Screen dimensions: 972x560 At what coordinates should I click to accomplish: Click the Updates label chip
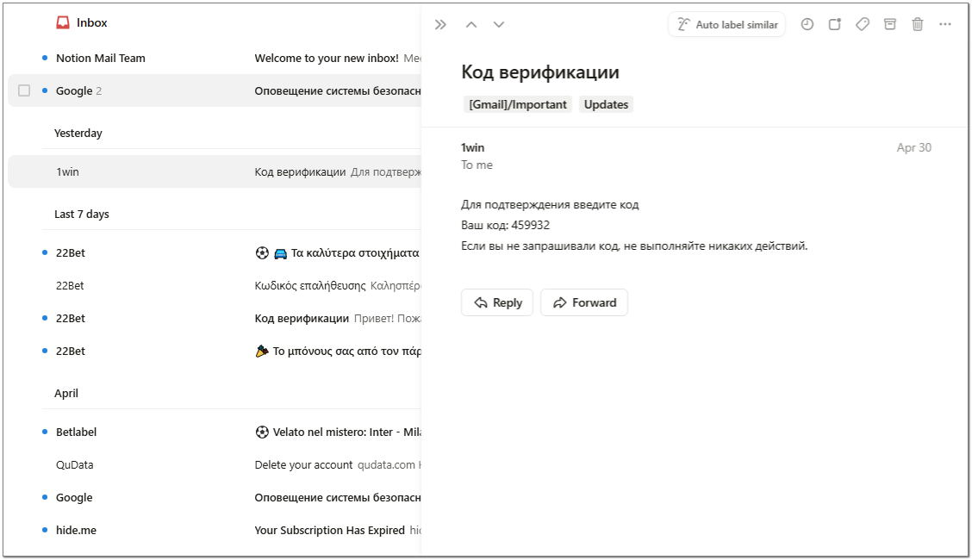[x=607, y=105]
